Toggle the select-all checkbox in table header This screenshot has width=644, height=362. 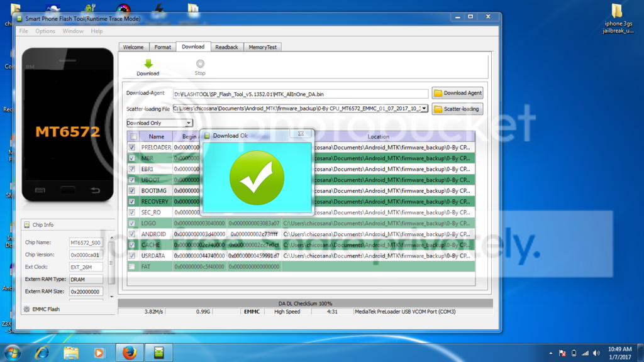[132, 136]
